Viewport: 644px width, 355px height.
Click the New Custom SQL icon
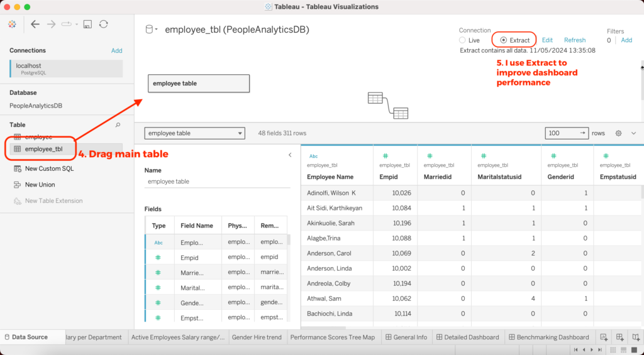(x=17, y=168)
